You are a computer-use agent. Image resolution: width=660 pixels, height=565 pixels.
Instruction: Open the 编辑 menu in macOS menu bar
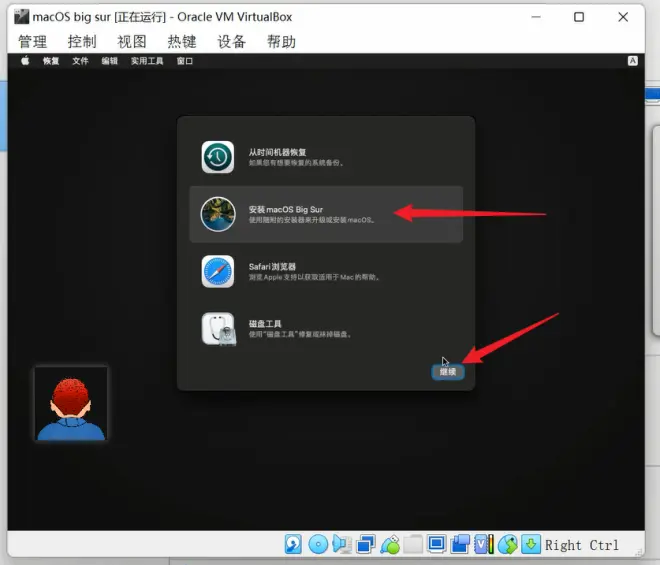(x=109, y=61)
